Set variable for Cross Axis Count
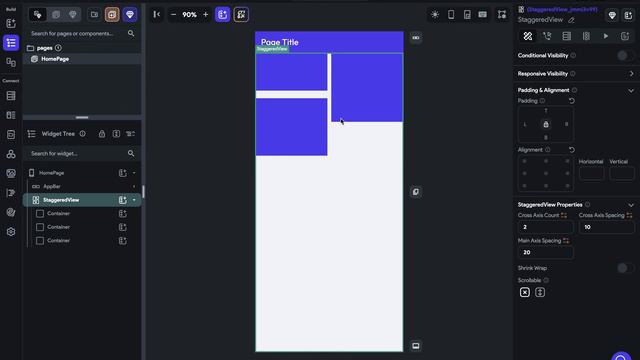Viewport: 640px width, 360px height. click(x=564, y=215)
